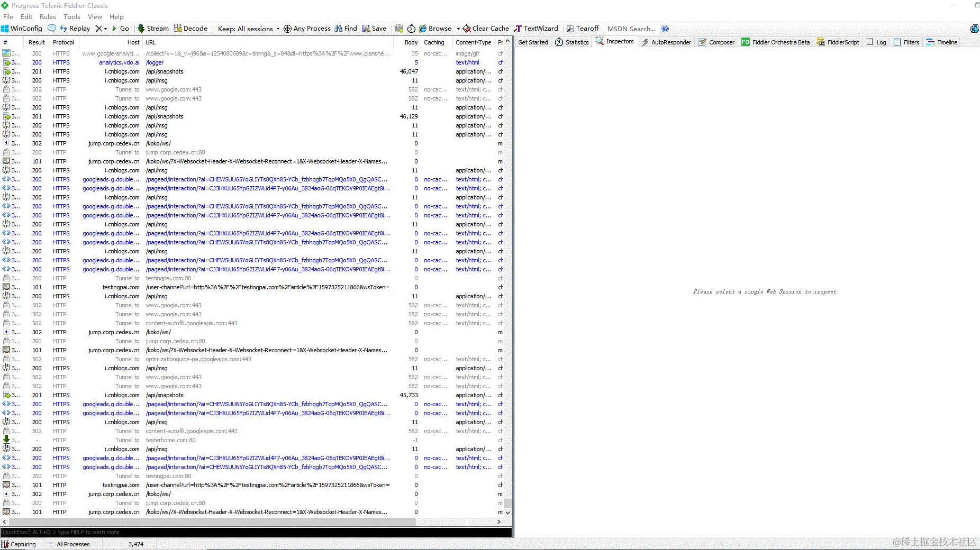Select the session with body 45,733
Screen dimensions: 980x550
[x=252, y=395]
